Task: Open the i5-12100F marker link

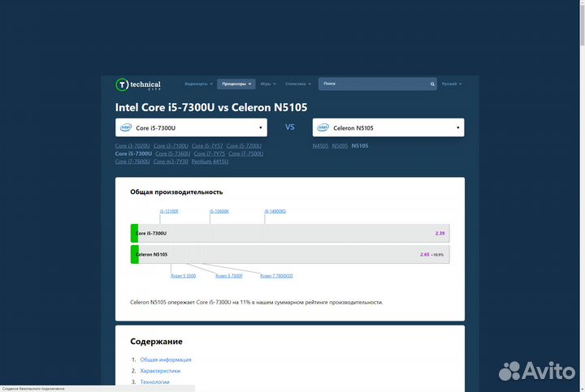Action: pyautogui.click(x=169, y=211)
